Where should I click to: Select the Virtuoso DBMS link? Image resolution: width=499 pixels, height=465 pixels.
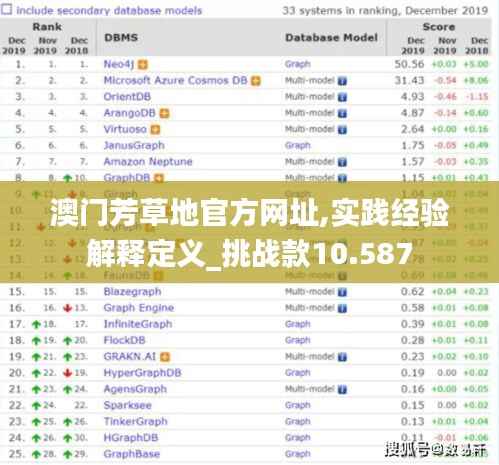pyautogui.click(x=125, y=129)
